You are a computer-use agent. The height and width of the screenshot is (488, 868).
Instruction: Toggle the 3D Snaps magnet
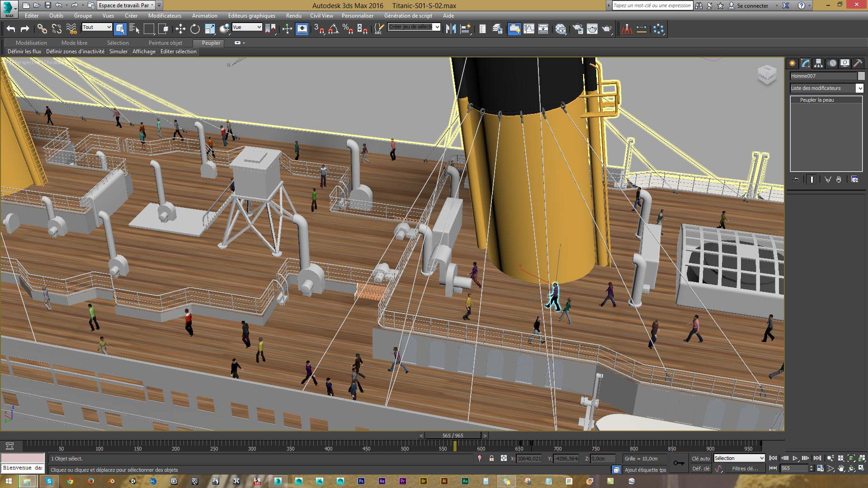point(319,29)
